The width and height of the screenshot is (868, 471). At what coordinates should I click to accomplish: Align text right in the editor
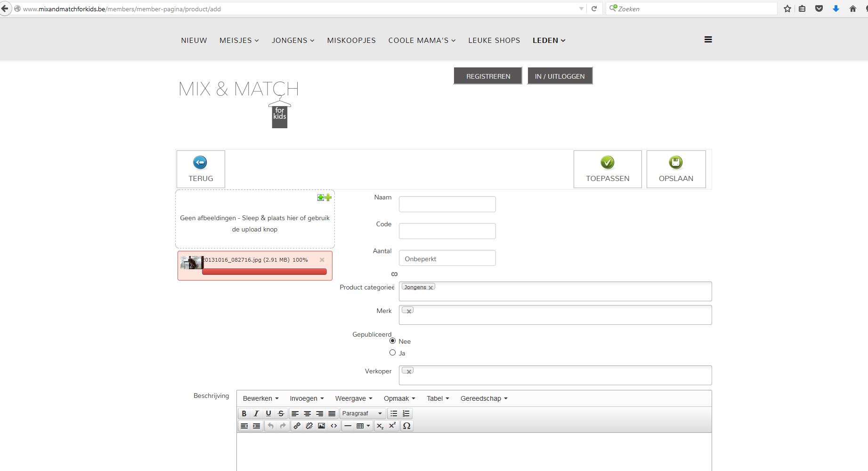pyautogui.click(x=320, y=413)
